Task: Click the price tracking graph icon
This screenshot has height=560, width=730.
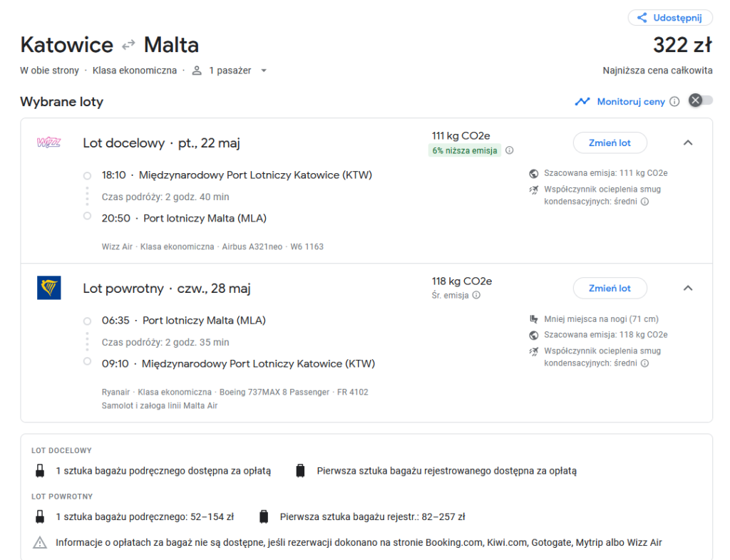Action: point(582,102)
